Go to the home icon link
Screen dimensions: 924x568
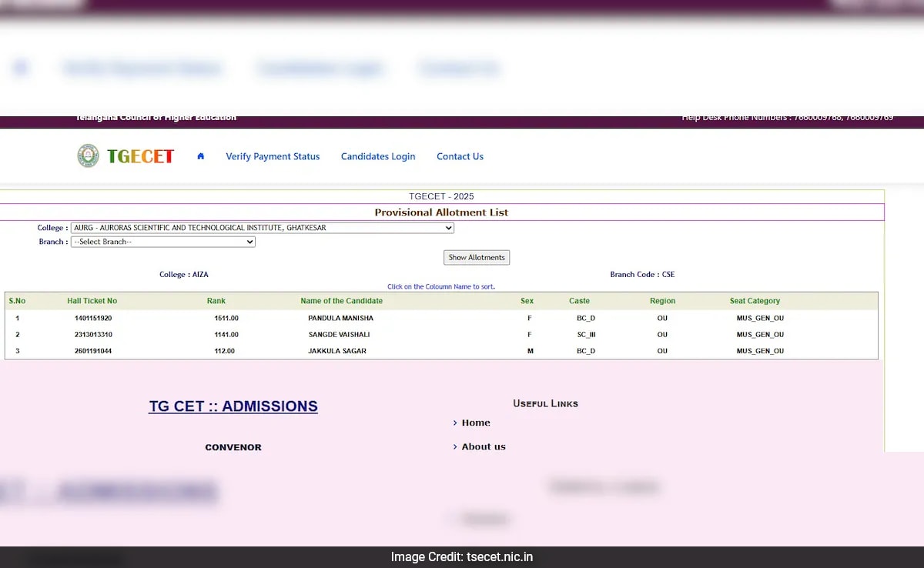point(201,156)
